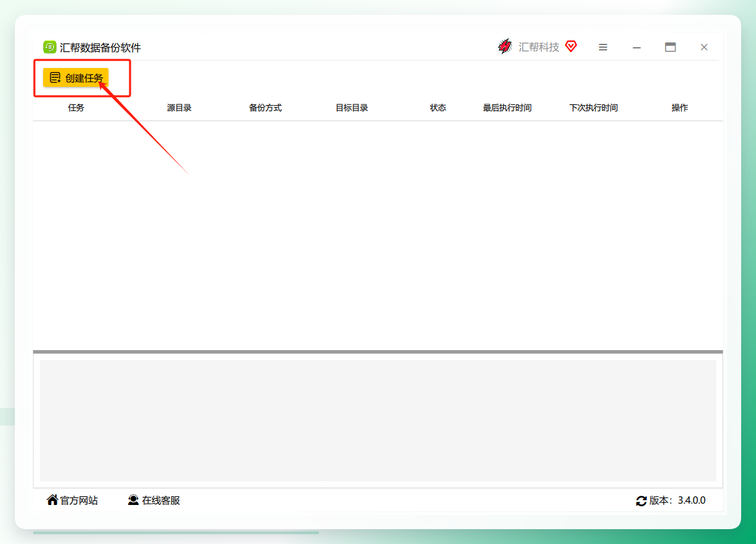Click the 任务 column header
This screenshot has width=756, height=544.
point(76,108)
